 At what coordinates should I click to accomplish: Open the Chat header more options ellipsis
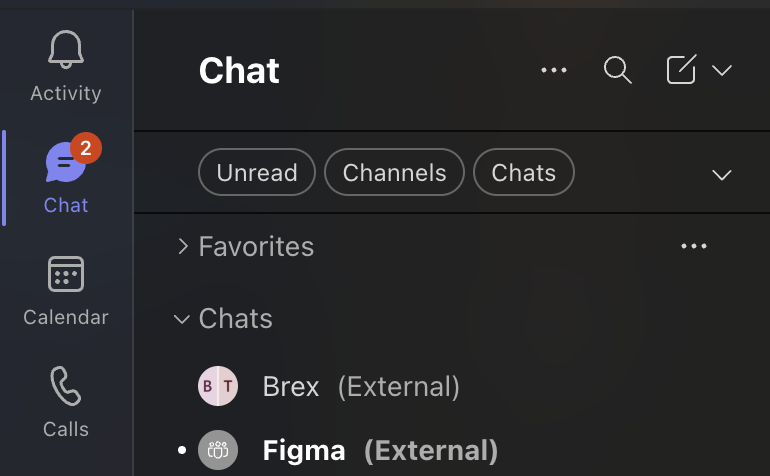pos(553,70)
